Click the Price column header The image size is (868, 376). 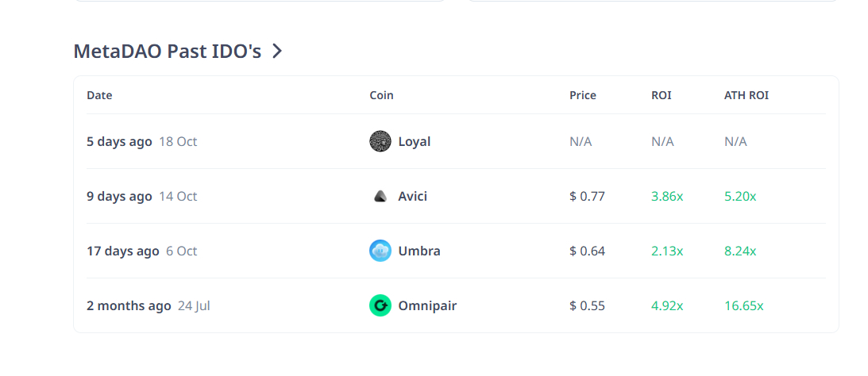582,95
